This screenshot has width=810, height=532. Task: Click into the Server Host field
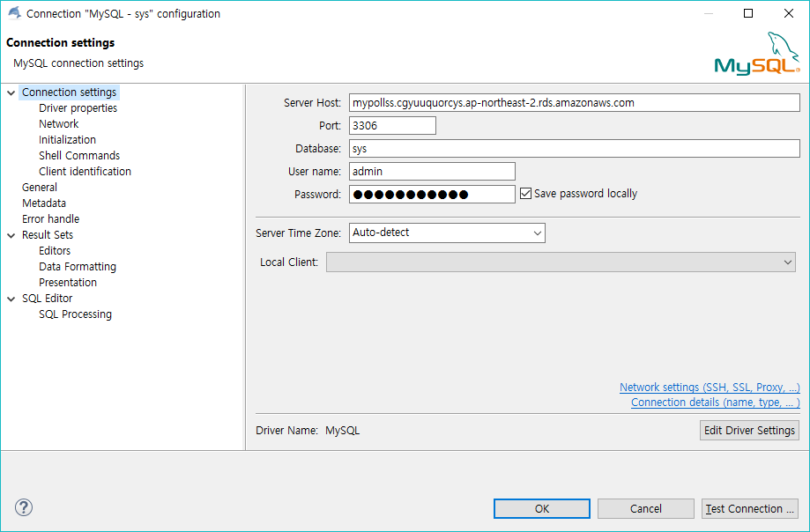pos(575,103)
